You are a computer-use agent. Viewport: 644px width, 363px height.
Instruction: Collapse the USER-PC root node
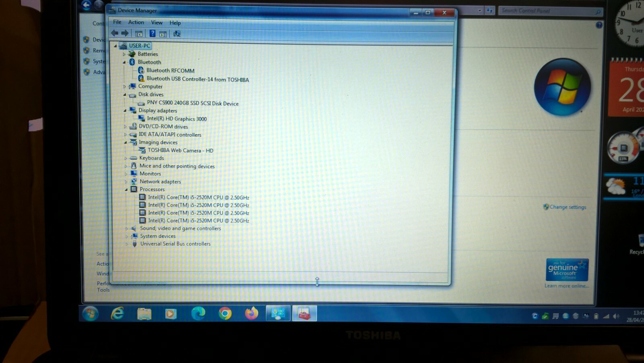(x=116, y=46)
